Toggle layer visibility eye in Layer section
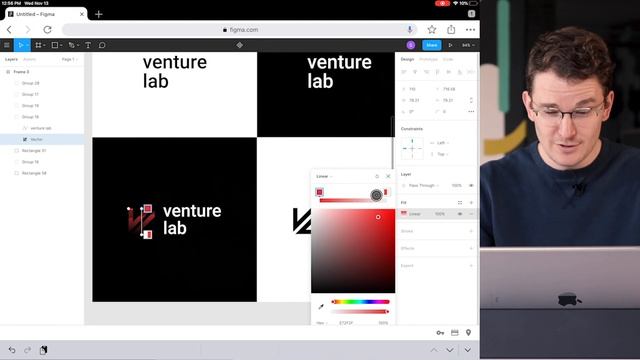The image size is (640, 360). coord(471,185)
